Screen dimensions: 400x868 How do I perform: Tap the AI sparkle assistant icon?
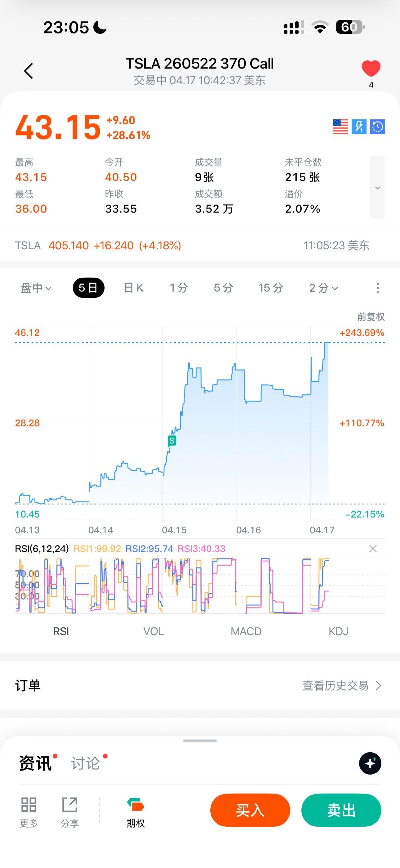(370, 763)
